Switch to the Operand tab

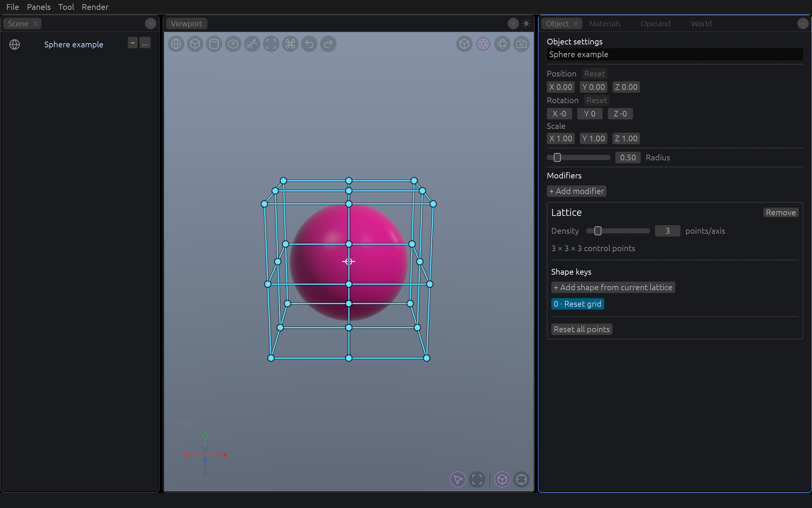point(655,23)
